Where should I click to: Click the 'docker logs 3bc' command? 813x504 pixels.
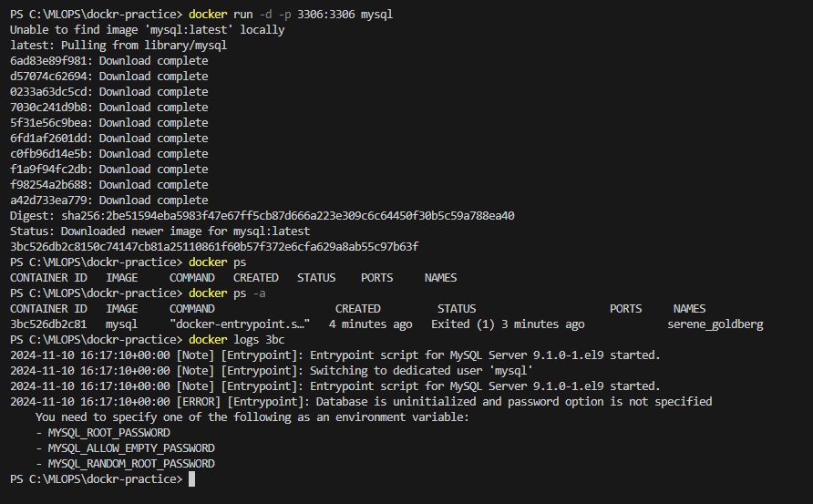click(x=236, y=340)
